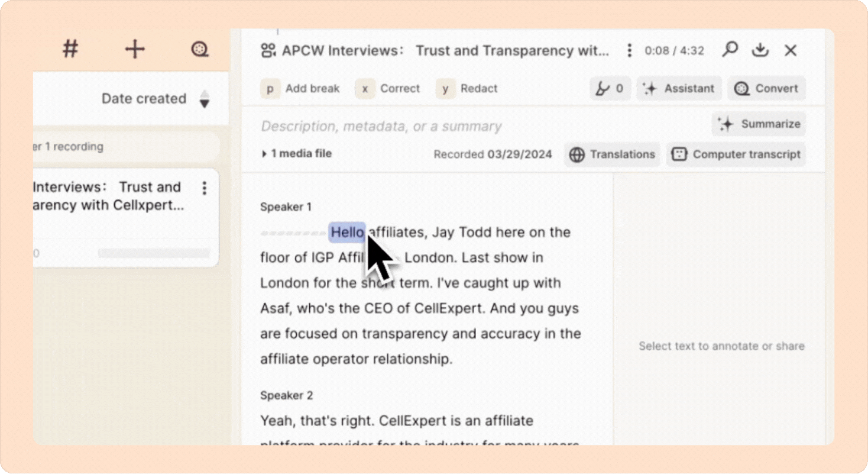
Task: Click the Convert button
Action: click(x=766, y=89)
